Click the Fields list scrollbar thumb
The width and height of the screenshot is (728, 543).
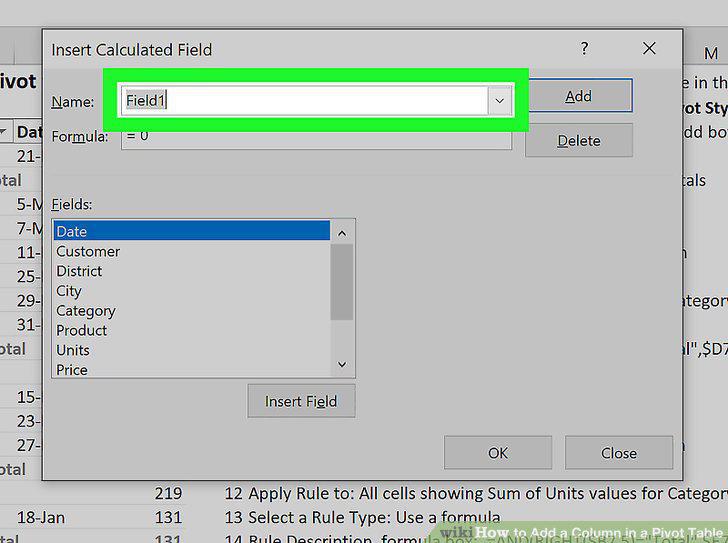point(342,282)
